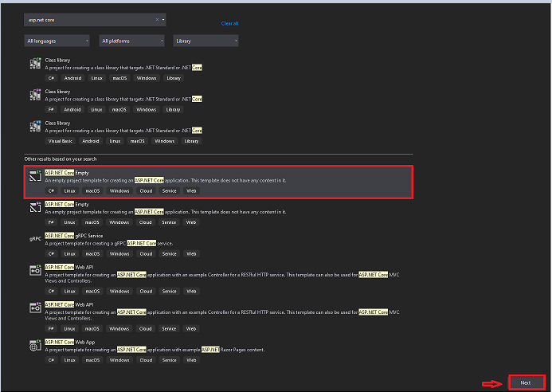Select the F# ASP.NET Core Empty title
This screenshot has height=392, width=552.
tap(67, 204)
